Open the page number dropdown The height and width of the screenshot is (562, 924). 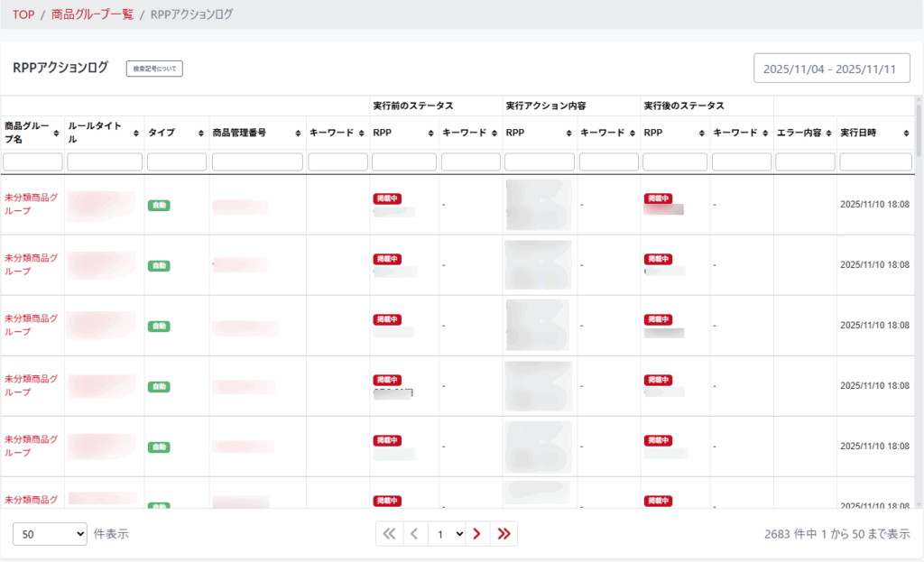(447, 534)
